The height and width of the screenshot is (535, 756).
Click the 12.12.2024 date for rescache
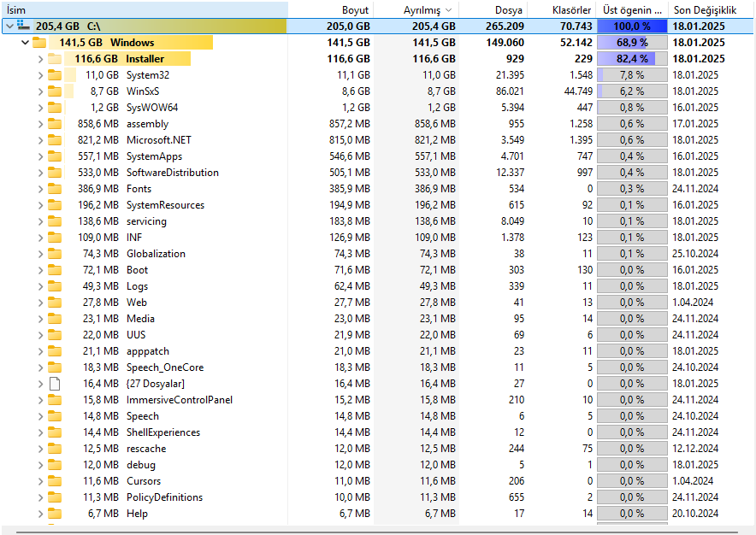[x=695, y=449]
